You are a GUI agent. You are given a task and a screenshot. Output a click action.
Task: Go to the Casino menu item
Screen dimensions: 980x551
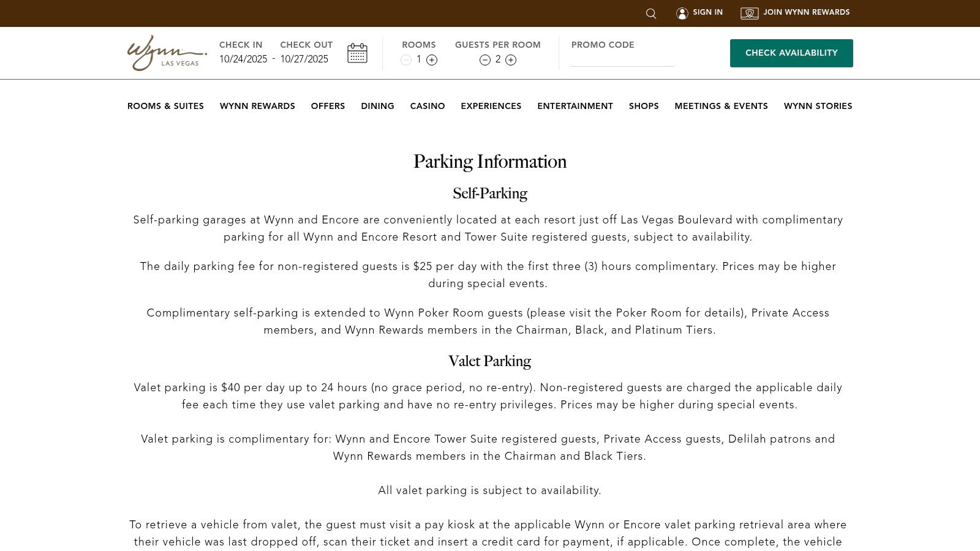click(428, 106)
